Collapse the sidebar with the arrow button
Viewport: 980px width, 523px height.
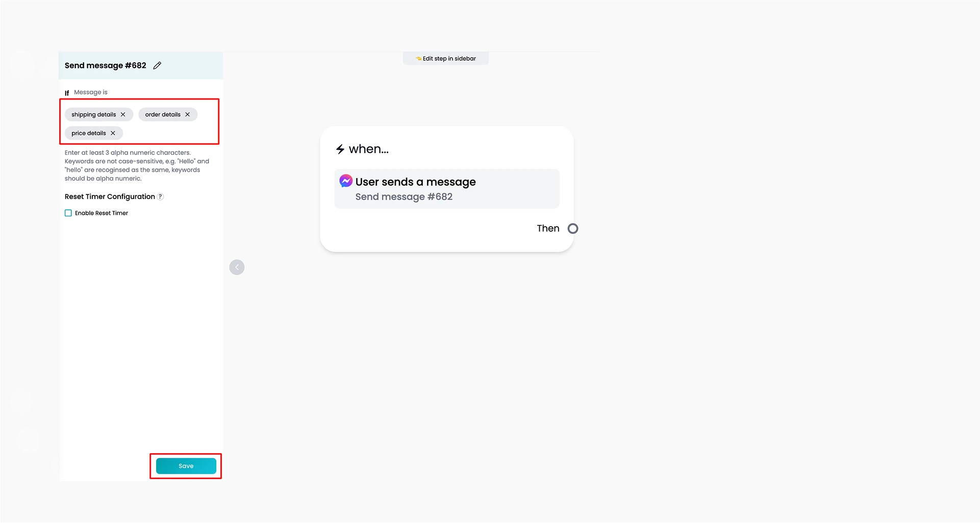pos(237,267)
